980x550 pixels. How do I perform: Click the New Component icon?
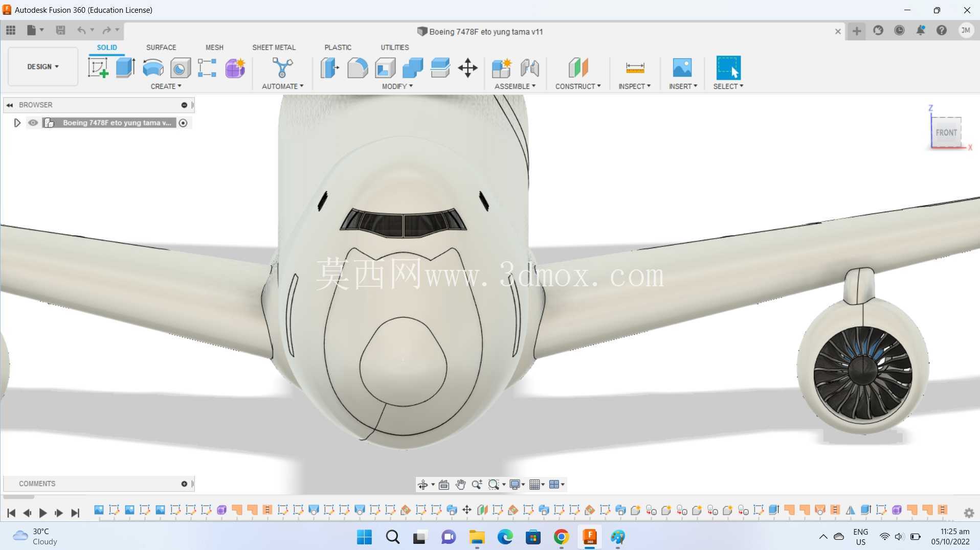point(502,67)
